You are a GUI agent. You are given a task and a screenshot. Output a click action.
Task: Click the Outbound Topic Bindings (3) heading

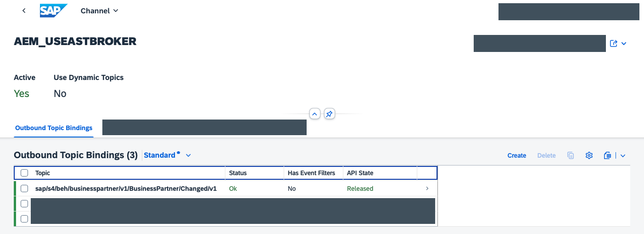(76, 155)
